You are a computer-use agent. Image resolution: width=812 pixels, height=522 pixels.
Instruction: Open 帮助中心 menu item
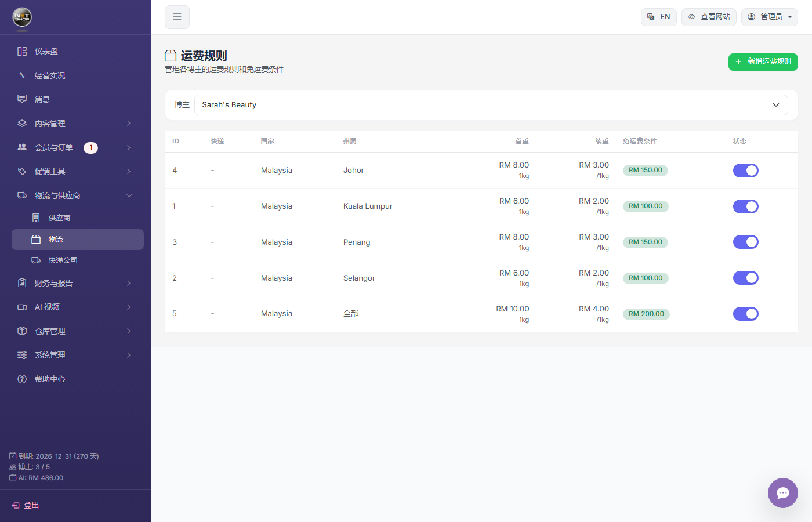coord(78,379)
